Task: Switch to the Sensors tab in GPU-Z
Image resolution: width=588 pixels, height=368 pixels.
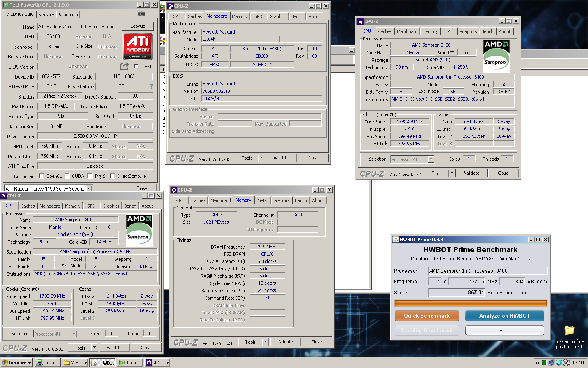Action: tap(46, 15)
